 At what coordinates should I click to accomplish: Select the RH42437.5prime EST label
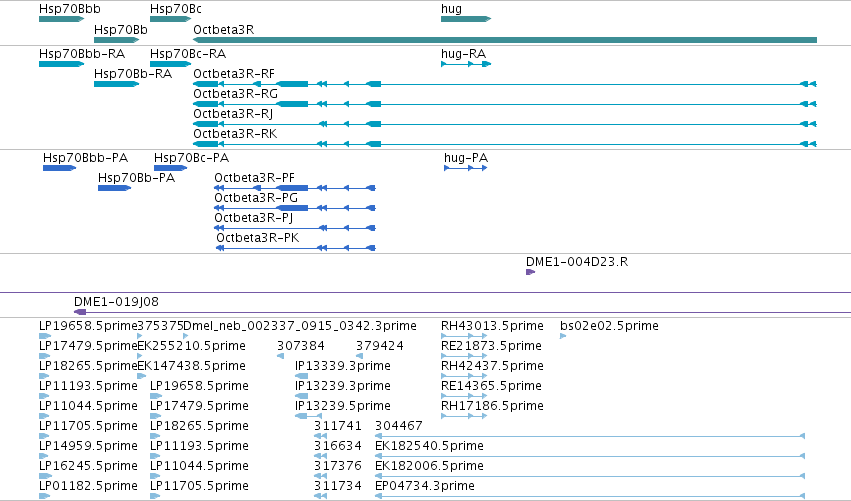(x=492, y=366)
